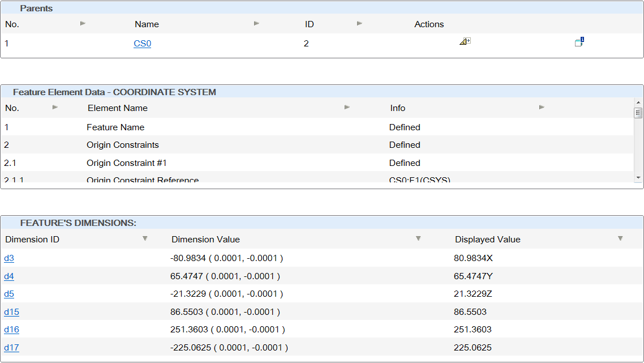Sort Parents table by Name column arrow
Image resolution: width=644 pixels, height=363 pixels.
[256, 23]
